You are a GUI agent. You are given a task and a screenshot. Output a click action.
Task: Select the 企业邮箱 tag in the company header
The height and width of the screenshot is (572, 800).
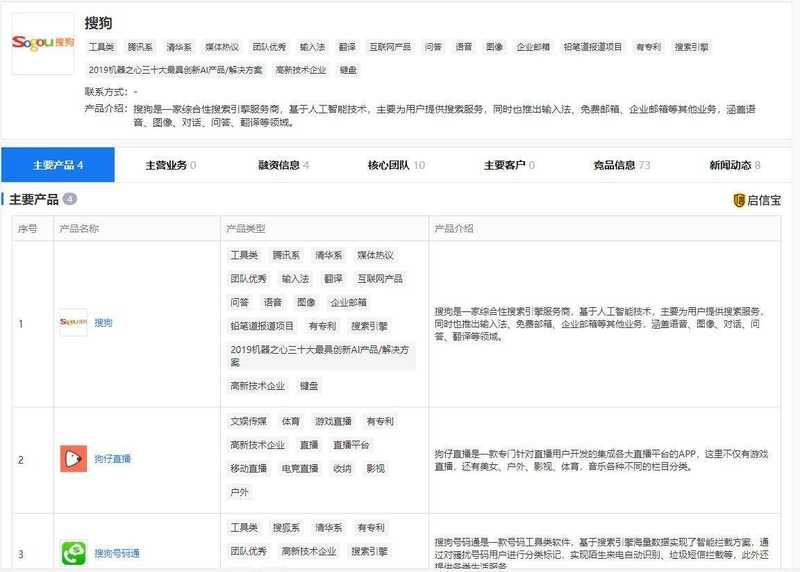pos(533,47)
